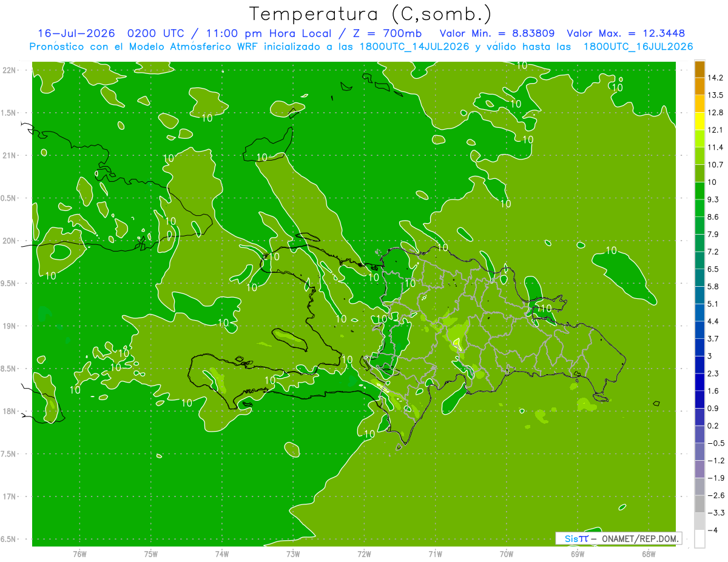
Task: Click the 75W longitude axis label
Action: 151,554
